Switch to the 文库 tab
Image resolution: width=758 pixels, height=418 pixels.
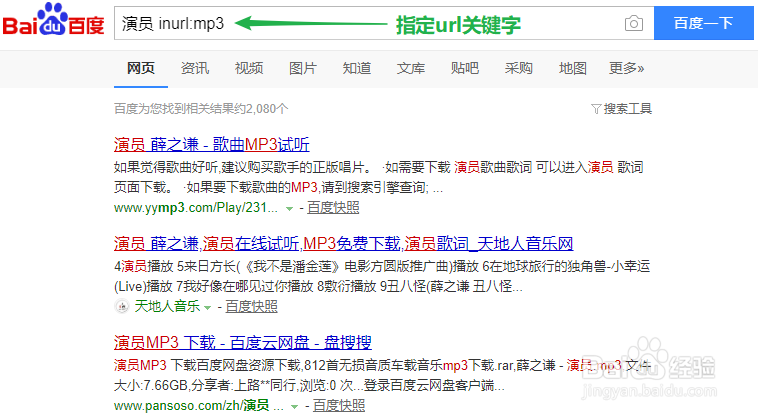[411, 69]
